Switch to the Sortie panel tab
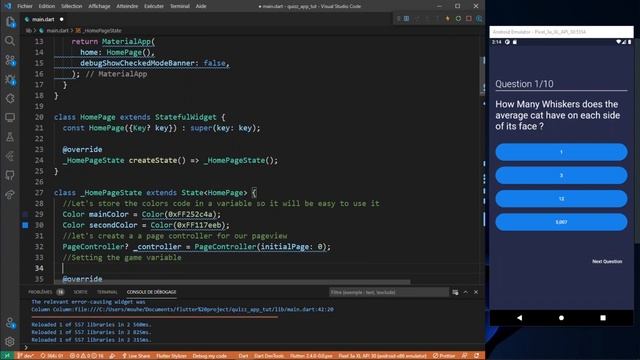The height and width of the screenshot is (360, 640). tap(80, 292)
